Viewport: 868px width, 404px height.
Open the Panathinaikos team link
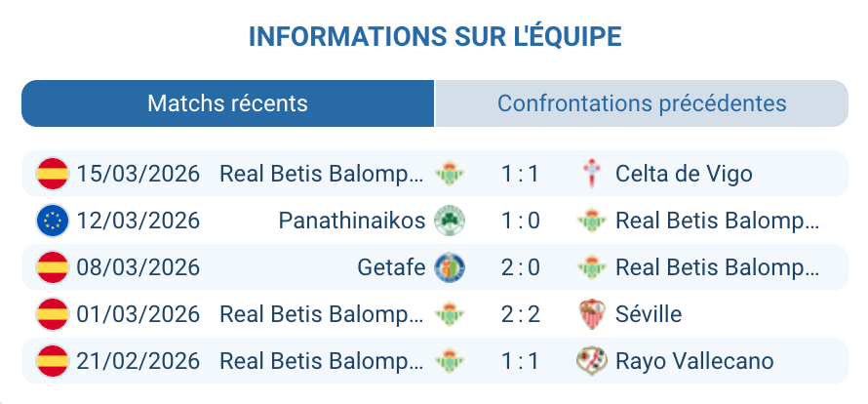[x=352, y=221]
